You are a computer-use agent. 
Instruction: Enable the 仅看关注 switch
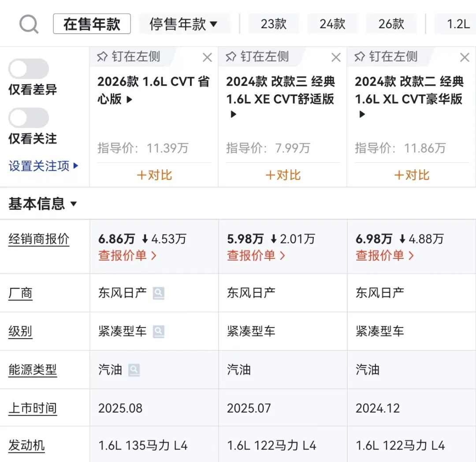pos(29,118)
